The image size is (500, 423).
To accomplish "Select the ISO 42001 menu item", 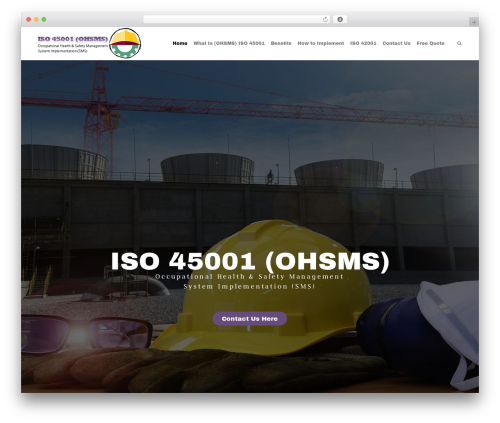I will (363, 43).
